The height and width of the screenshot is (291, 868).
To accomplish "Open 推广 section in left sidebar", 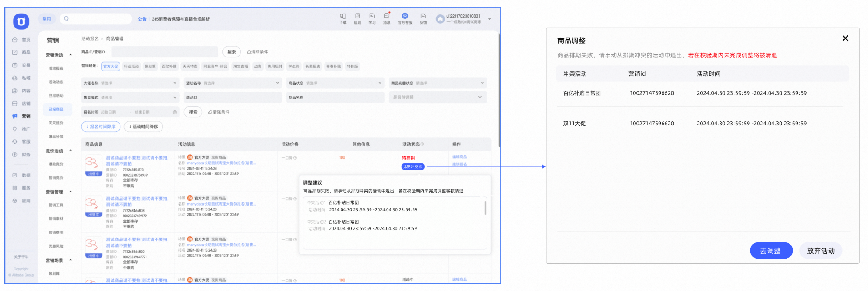I will coord(21,129).
